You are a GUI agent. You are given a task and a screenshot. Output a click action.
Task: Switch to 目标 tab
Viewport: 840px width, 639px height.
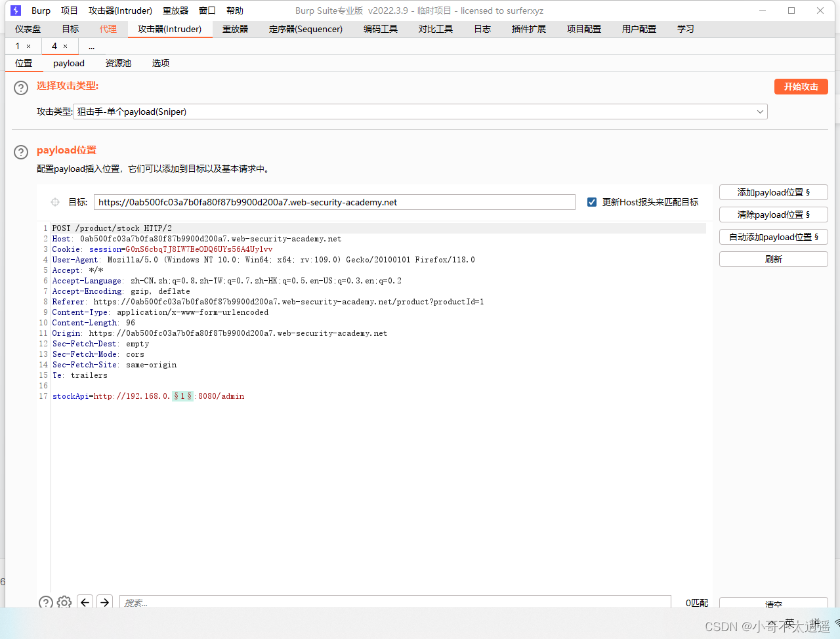pos(70,29)
